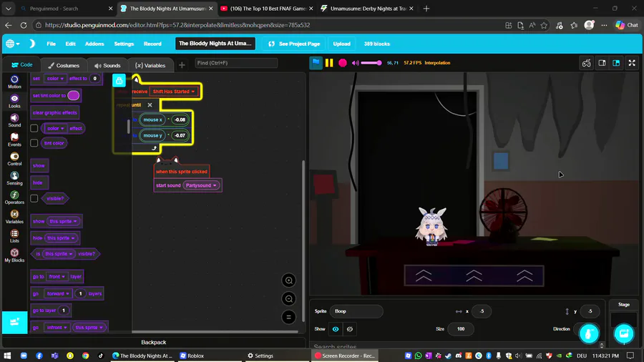Open the Edit menu
The width and height of the screenshot is (644, 362).
click(70, 44)
